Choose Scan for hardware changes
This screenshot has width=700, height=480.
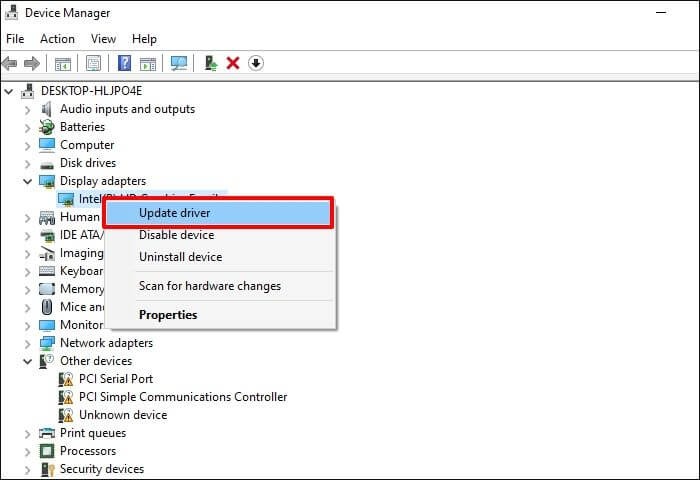point(221,286)
